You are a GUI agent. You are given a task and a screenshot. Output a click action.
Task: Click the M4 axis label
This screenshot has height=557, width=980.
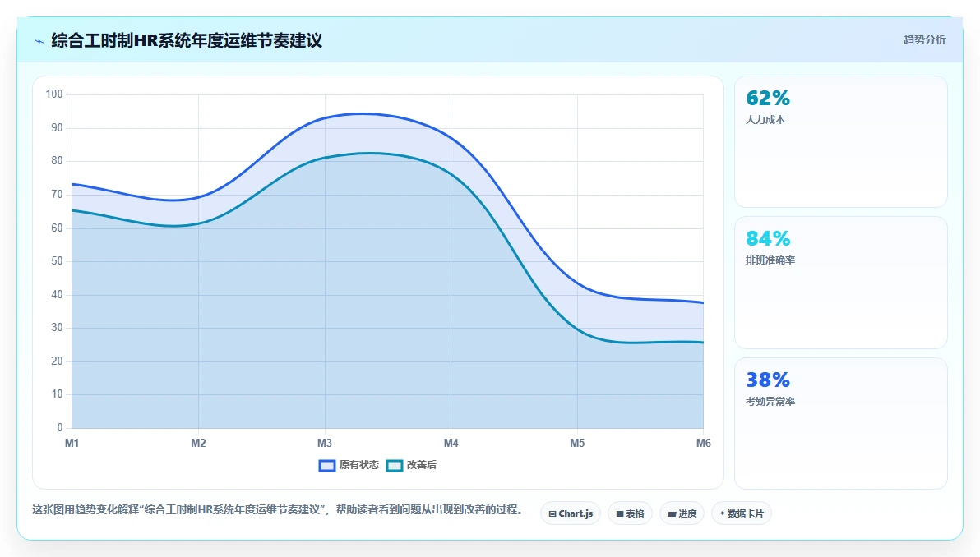click(x=451, y=443)
